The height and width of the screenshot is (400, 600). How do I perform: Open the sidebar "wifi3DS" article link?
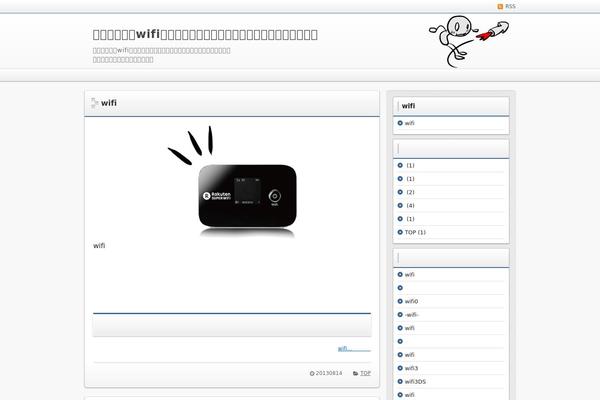415,382
